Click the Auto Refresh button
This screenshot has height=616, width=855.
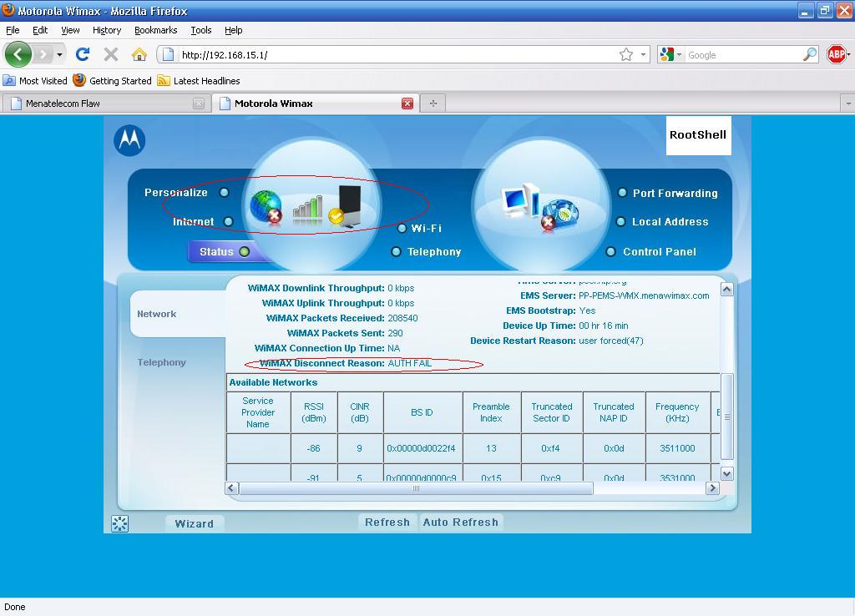461,522
